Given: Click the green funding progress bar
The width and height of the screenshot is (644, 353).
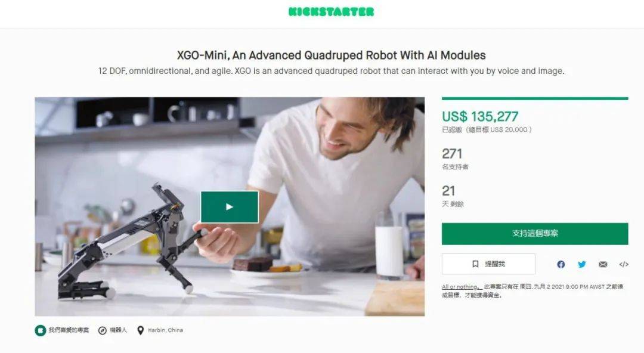Looking at the screenshot, I should tap(535, 98).
